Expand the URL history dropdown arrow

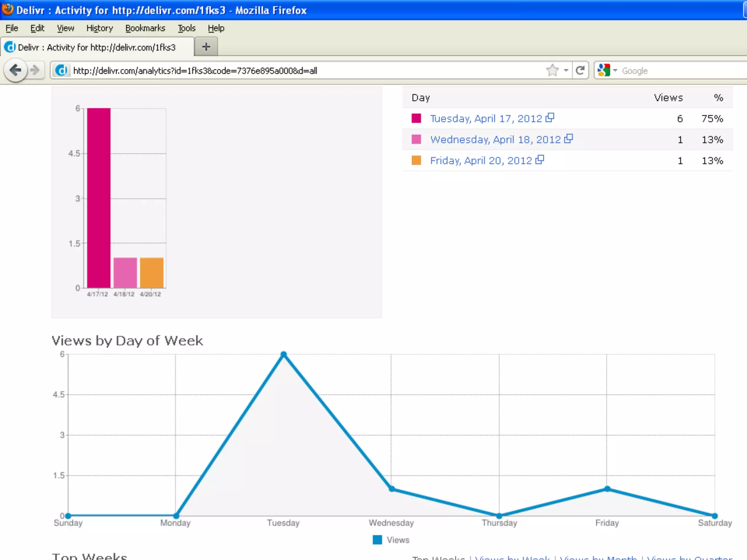point(566,70)
